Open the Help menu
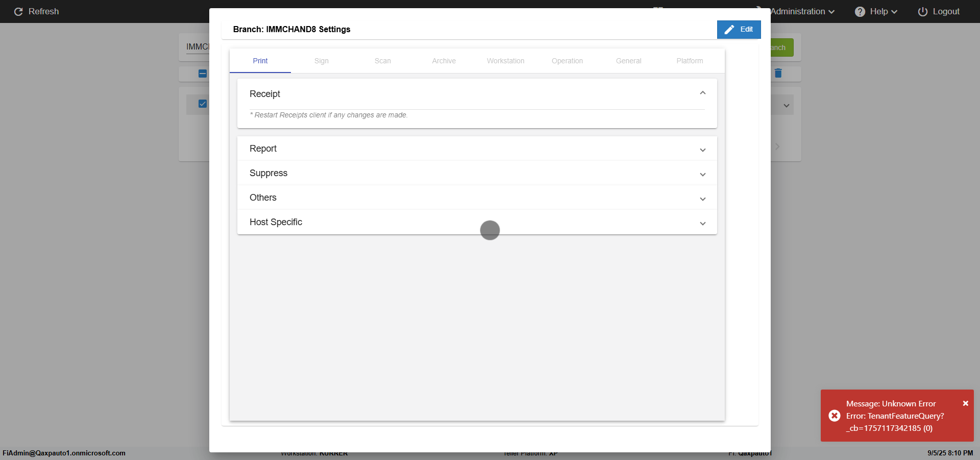The image size is (980, 460). point(876,11)
